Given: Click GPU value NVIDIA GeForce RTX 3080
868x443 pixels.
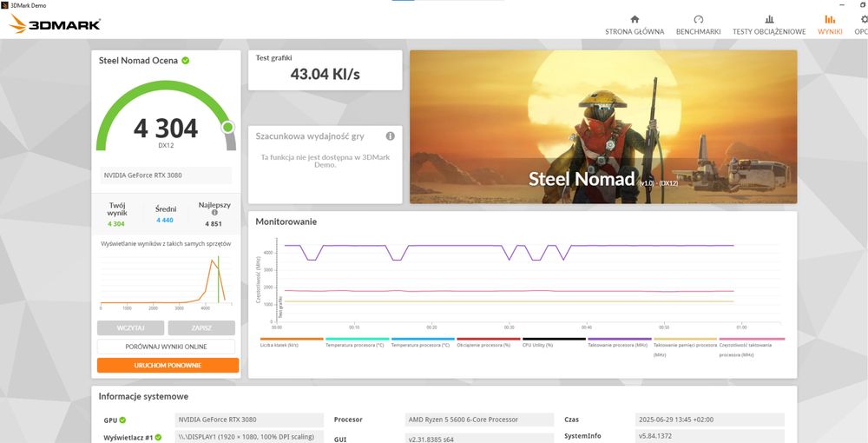Looking at the screenshot, I should (249, 420).
